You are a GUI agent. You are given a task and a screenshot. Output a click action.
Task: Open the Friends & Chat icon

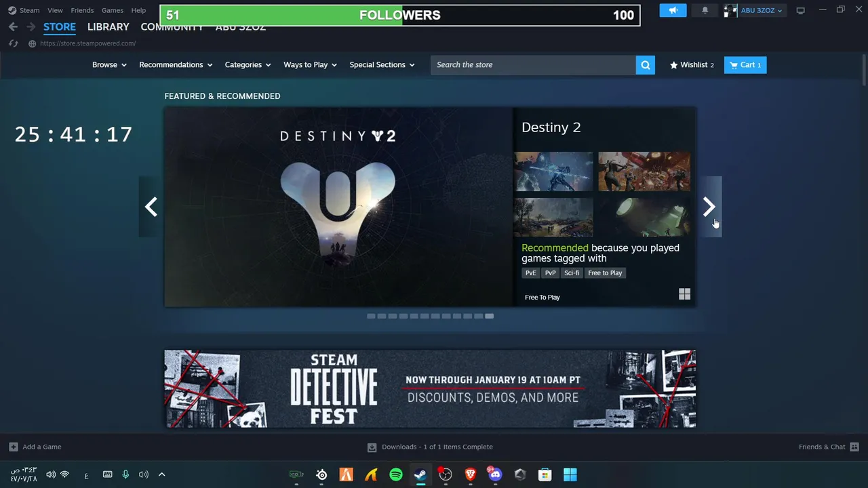coord(854,447)
